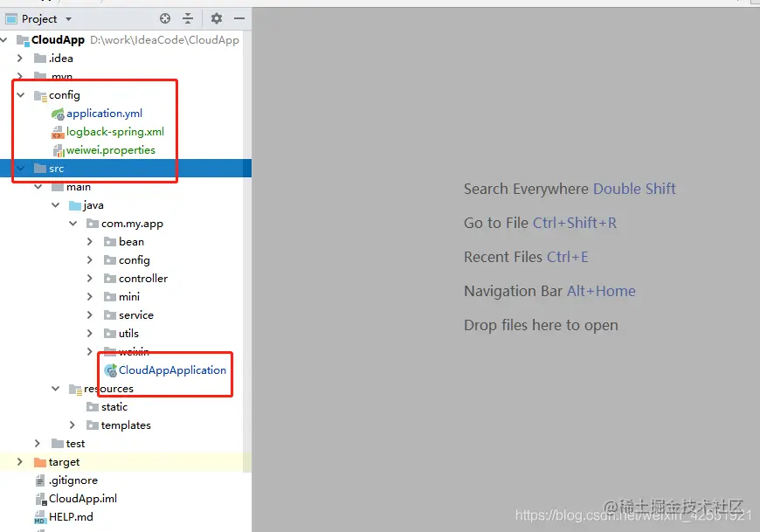Select the weiwei.properties file name
760x532 pixels.
pos(111,150)
